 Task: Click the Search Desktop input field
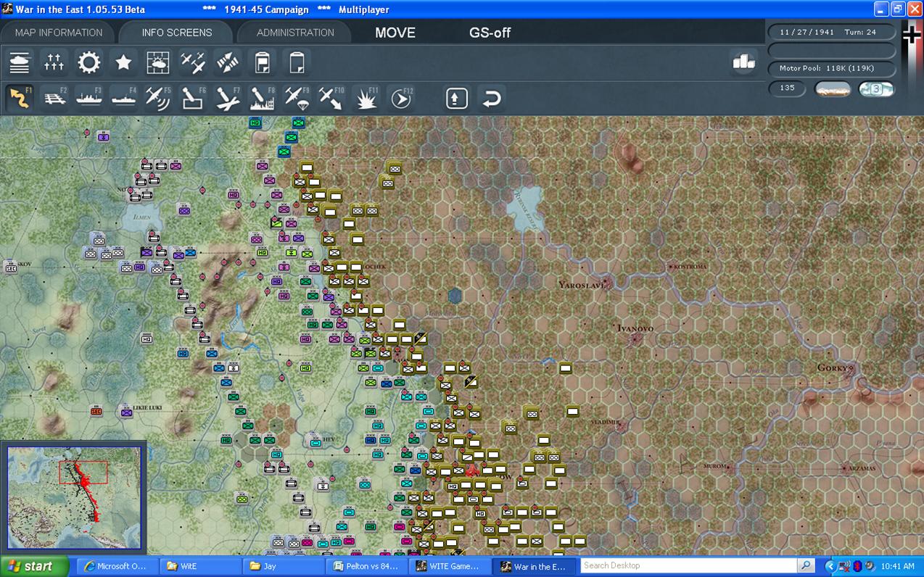pos(688,565)
